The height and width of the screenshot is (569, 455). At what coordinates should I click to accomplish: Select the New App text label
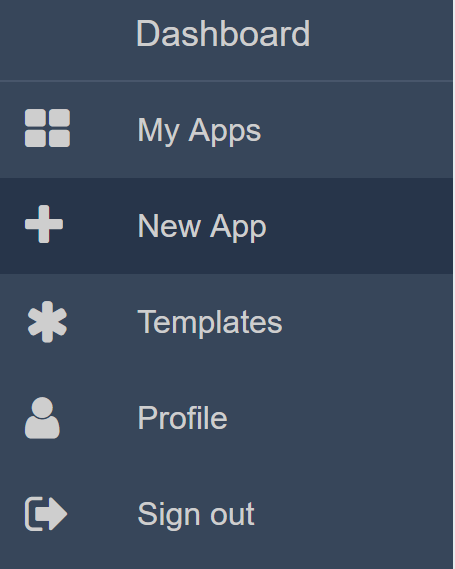[202, 227]
